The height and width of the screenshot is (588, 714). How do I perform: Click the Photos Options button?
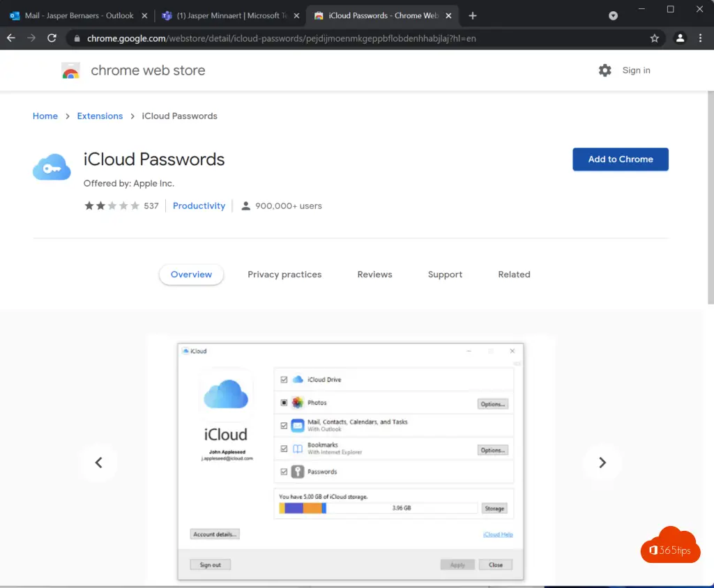pos(493,404)
